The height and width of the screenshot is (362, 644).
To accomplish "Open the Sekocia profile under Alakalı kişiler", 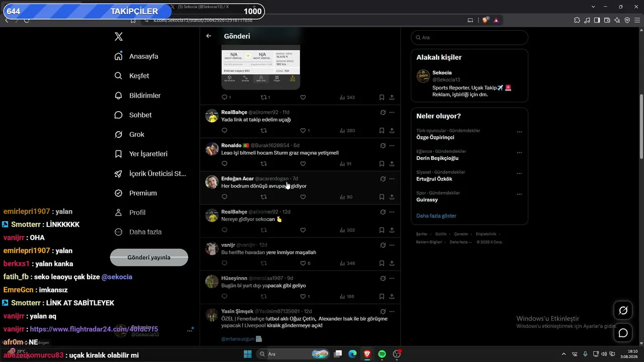I will point(469,83).
